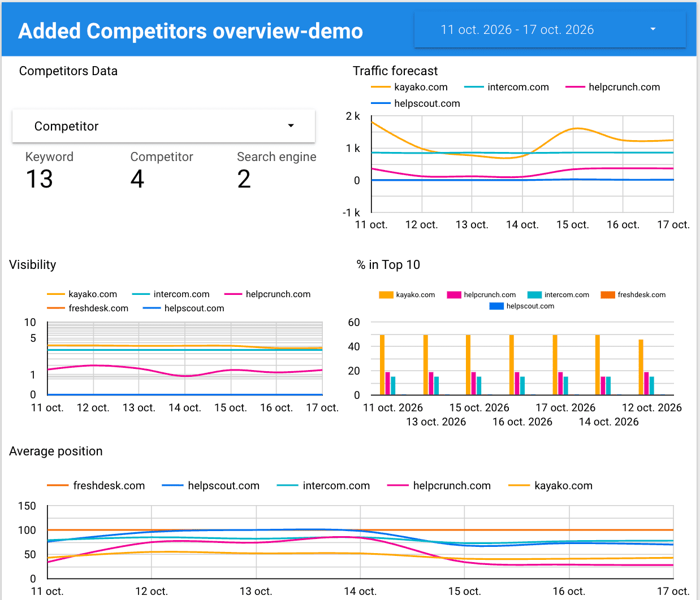Click the 14 oct. 2026 axis label in % in Top 10
700x600 pixels.
pos(609,422)
